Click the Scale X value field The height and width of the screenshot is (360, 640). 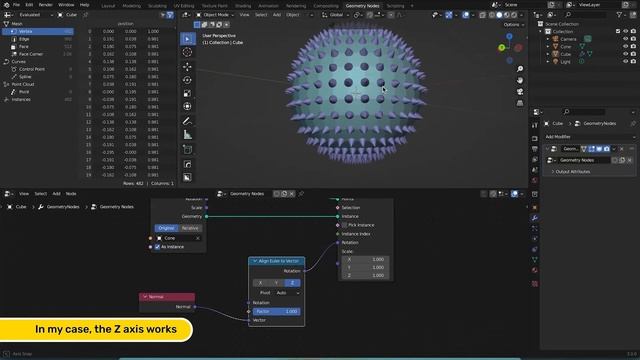pyautogui.click(x=366, y=260)
